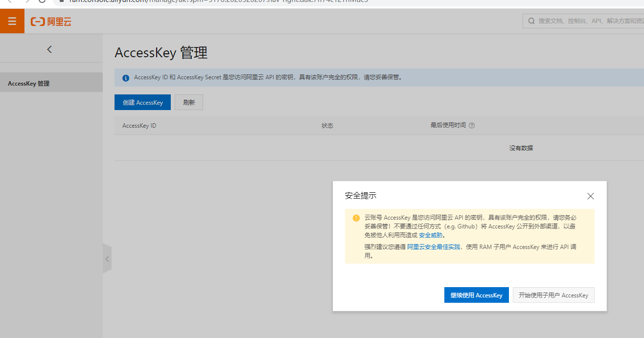
Task: Open the 安全威胁 link
Action: (431, 235)
